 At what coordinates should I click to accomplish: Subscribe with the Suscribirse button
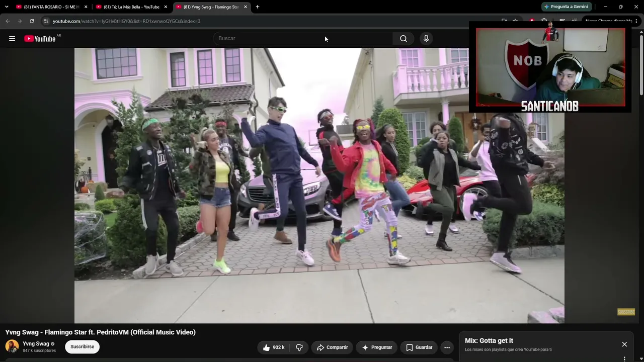(x=82, y=347)
